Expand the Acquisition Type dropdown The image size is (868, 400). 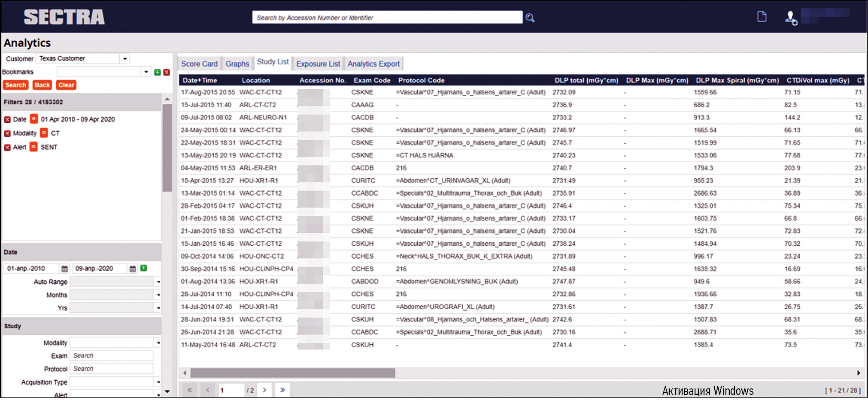point(158,382)
